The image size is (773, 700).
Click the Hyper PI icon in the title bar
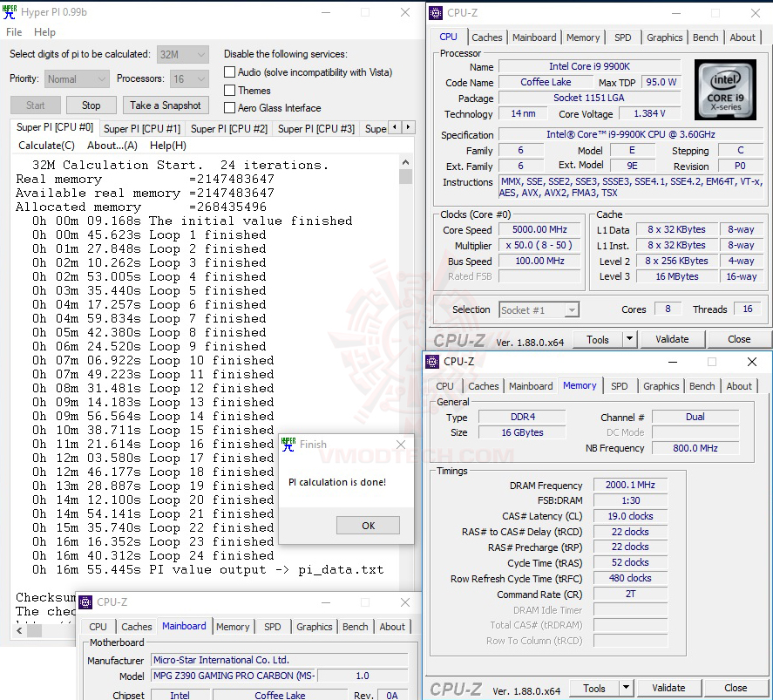(x=9, y=12)
